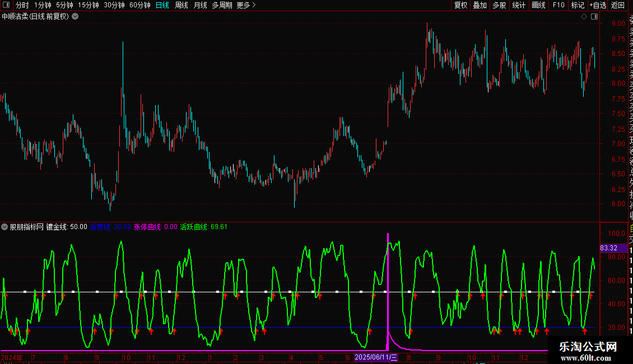633x364 pixels.
Task: Open the 画线 drawing tools
Action: [538, 5]
